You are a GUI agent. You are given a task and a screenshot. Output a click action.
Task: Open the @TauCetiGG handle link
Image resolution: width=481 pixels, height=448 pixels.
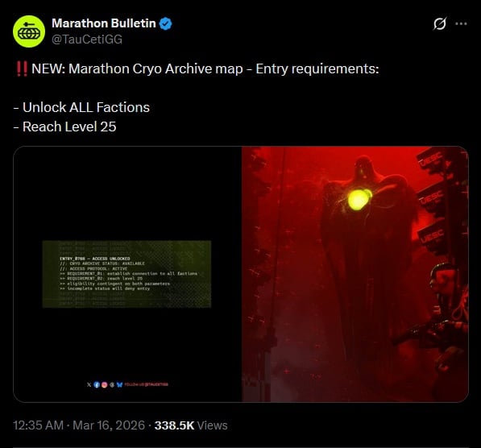pyautogui.click(x=87, y=39)
